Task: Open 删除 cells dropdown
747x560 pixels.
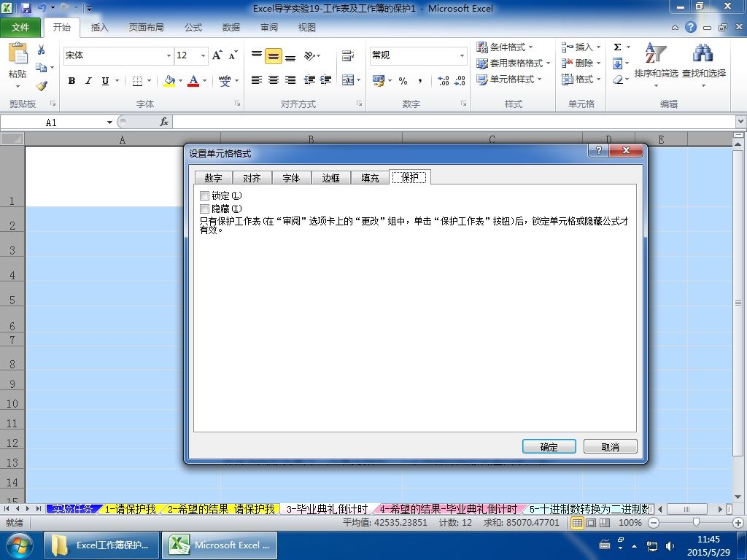Action: [599, 63]
